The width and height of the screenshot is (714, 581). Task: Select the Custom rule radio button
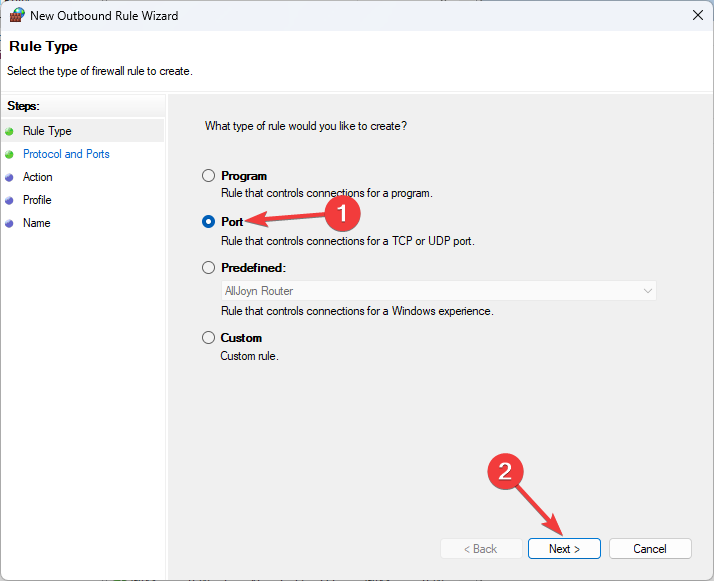[208, 338]
